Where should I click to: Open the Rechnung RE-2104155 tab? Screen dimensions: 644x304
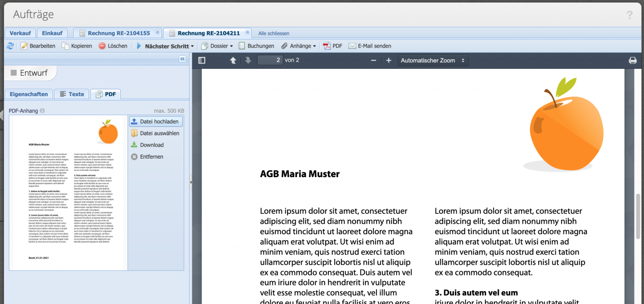click(x=119, y=33)
